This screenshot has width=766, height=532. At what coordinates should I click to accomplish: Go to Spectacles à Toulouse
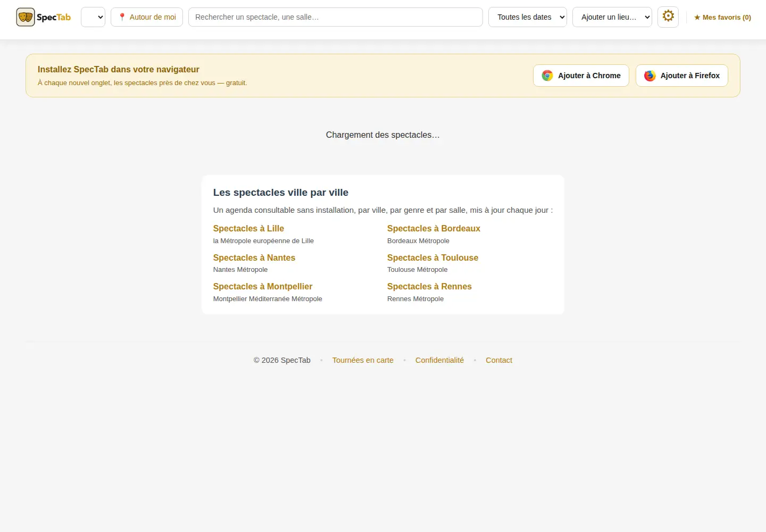[432, 257]
